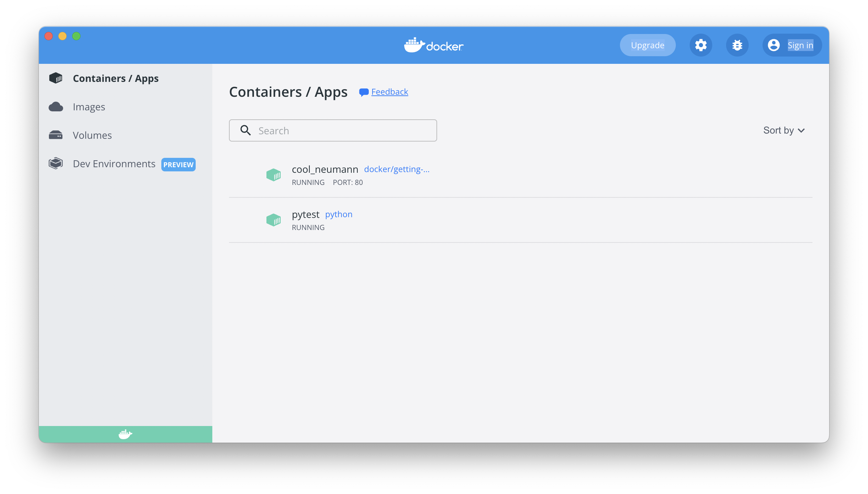Minimize window with the yellow button
The height and width of the screenshot is (494, 868).
pyautogui.click(x=62, y=36)
